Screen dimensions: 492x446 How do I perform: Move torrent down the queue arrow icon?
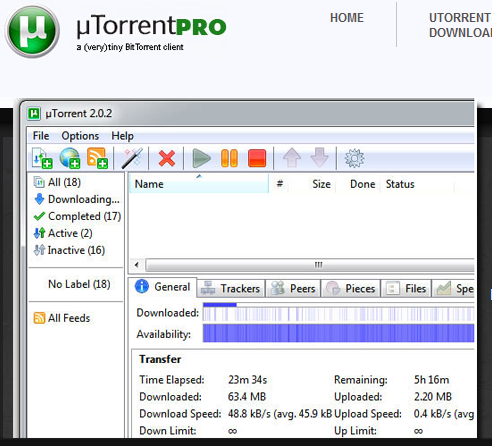point(319,157)
